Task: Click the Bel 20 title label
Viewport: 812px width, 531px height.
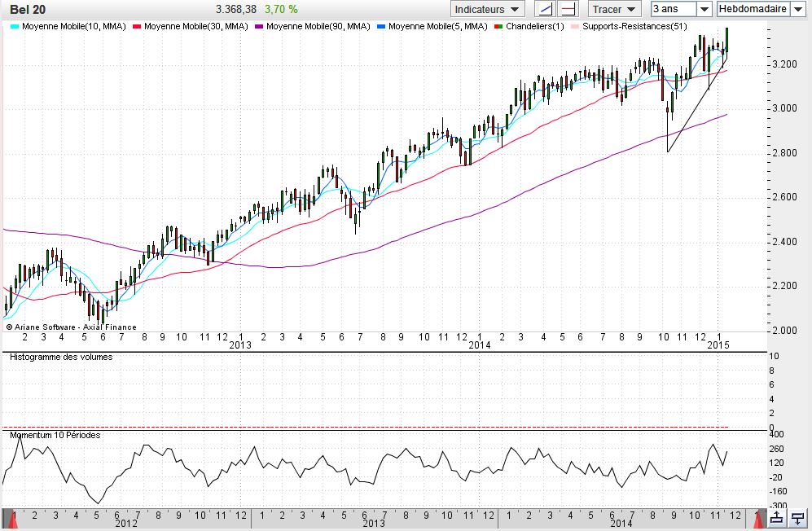Action: tap(27, 9)
